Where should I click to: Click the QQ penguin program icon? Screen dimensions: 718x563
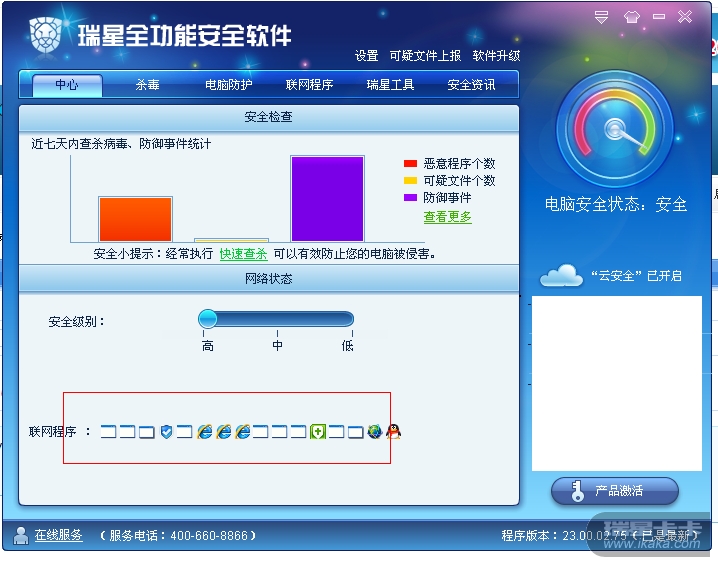393,431
